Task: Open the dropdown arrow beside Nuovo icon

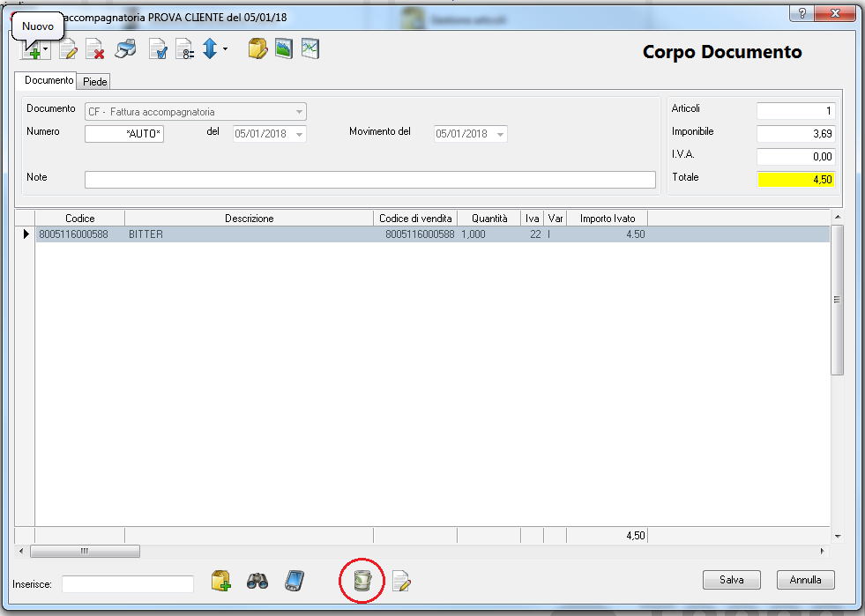Action: point(46,51)
